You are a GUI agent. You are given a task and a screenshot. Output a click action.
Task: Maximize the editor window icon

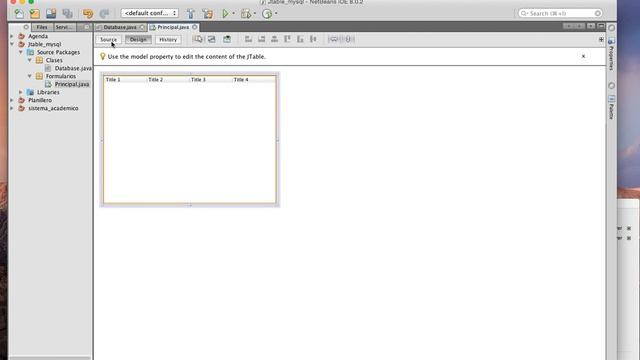click(601, 26)
